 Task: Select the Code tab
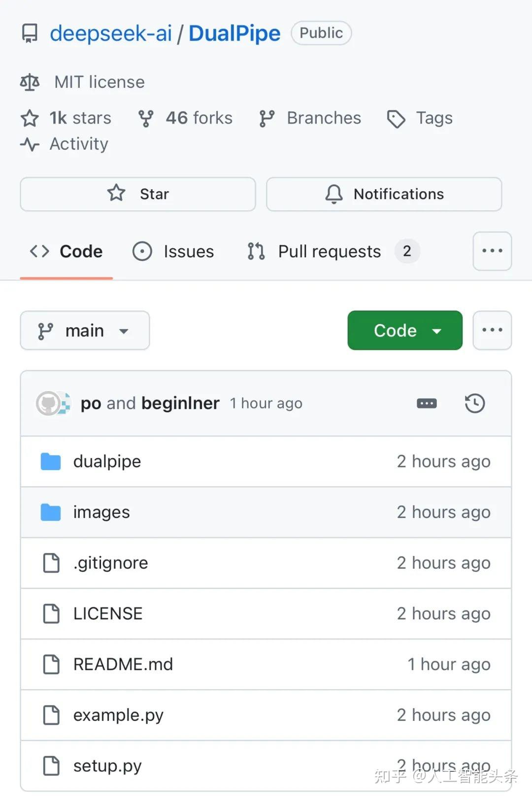pos(66,251)
